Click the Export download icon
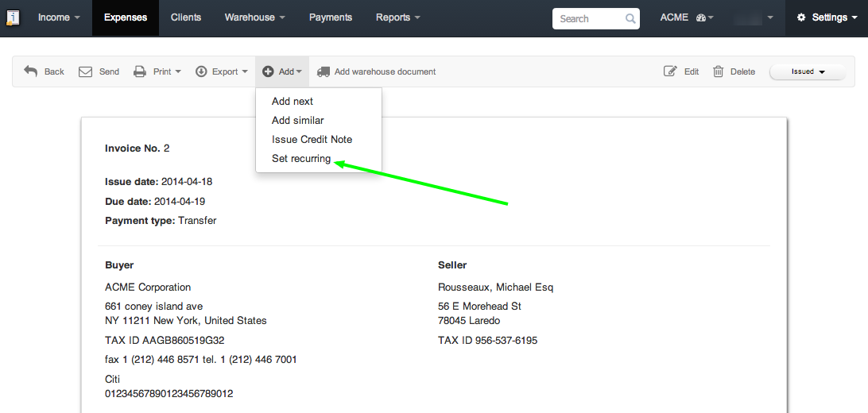 (x=201, y=71)
